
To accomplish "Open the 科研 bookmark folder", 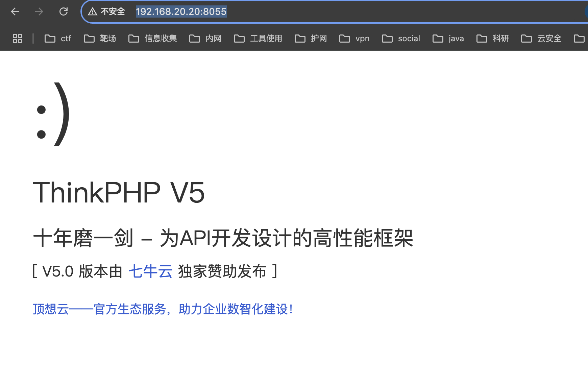I will [x=493, y=39].
